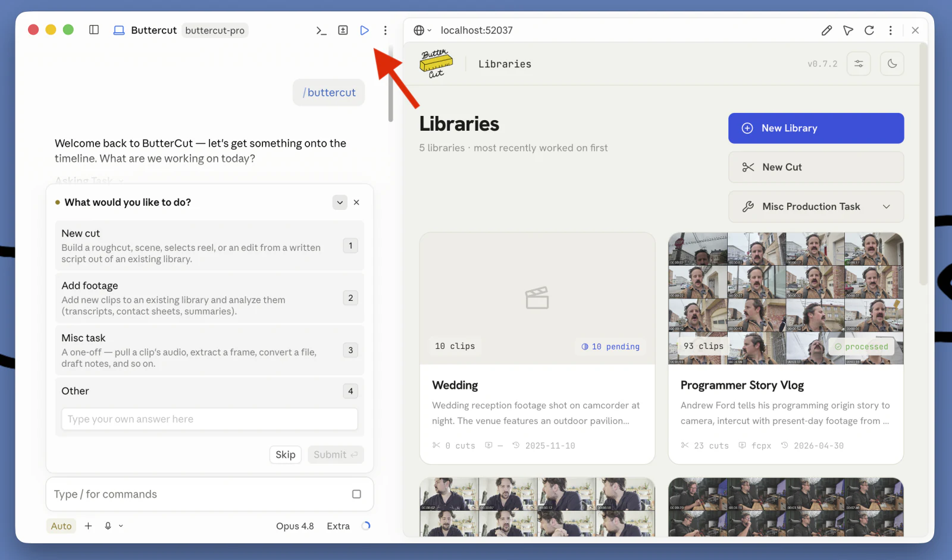Click the diff review icon in toolbar

(x=343, y=30)
